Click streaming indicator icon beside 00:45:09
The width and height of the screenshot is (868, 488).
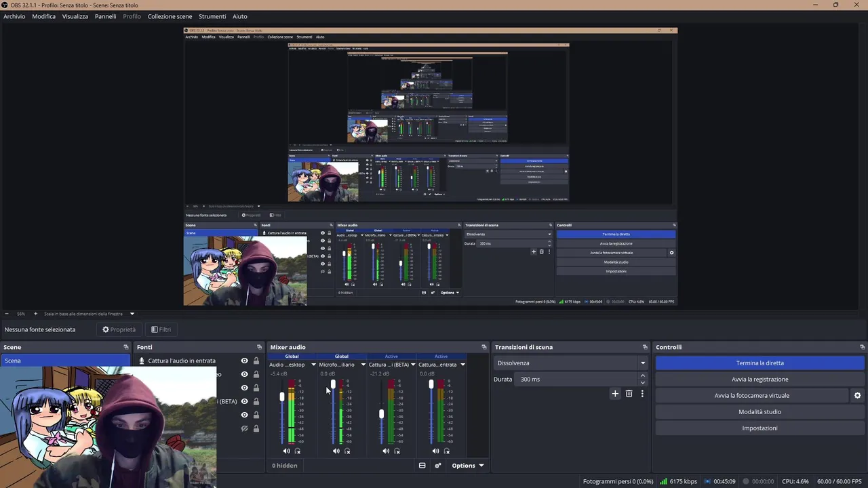[x=707, y=481]
